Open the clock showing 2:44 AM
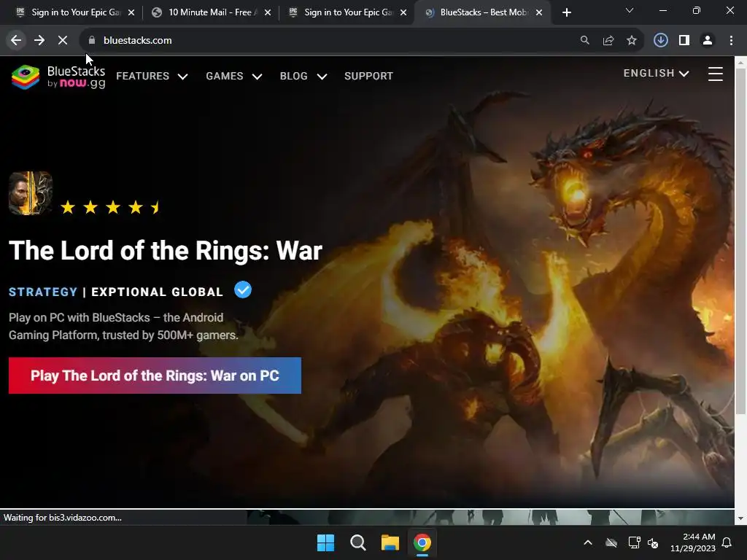Viewport: 747px width, 560px height. (693, 542)
